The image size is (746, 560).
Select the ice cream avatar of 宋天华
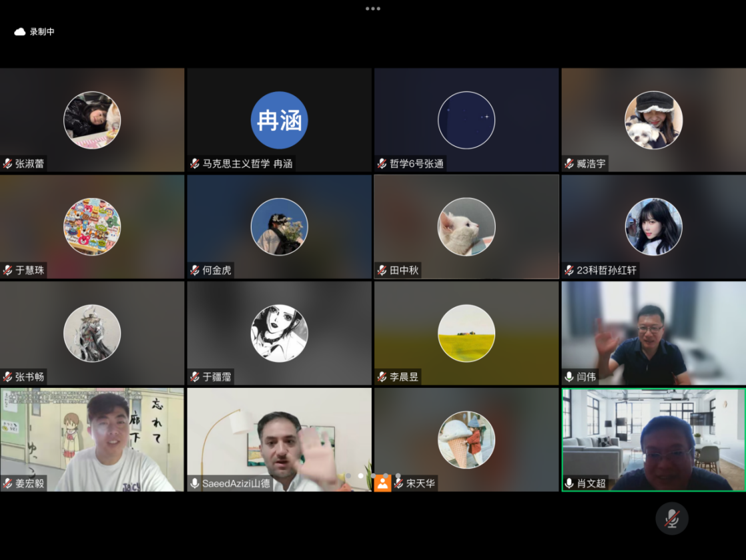tap(466, 439)
